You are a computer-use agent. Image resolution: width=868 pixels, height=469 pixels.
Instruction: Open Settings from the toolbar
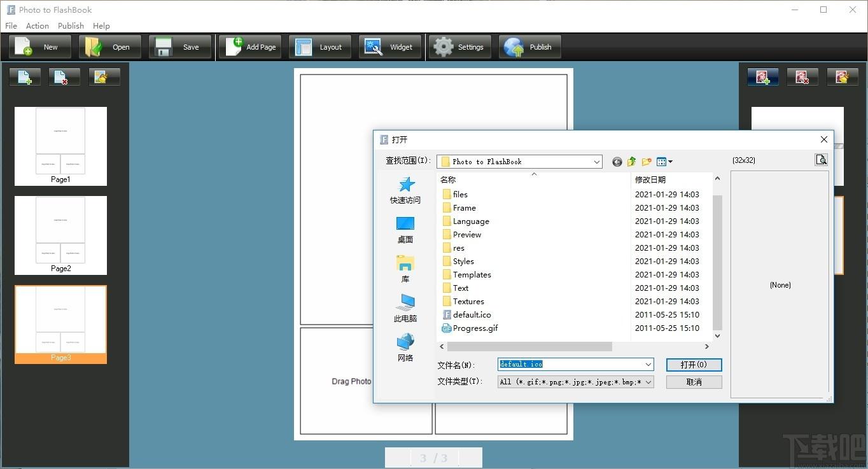(x=460, y=47)
